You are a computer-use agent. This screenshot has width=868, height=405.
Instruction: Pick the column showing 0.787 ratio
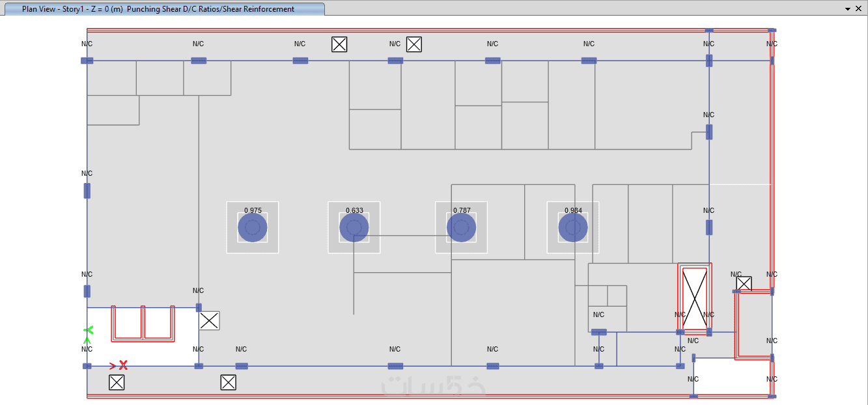click(x=461, y=228)
